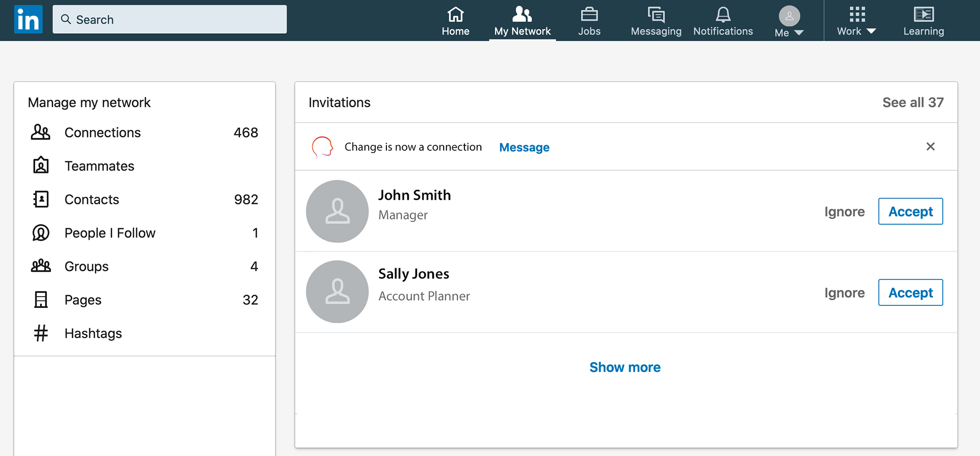Viewport: 980px width, 456px height.
Task: Open the People I Follow link
Action: tap(110, 233)
